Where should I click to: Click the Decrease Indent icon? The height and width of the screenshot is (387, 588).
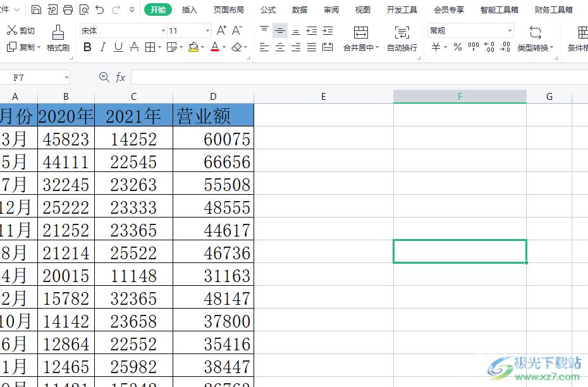tap(312, 30)
